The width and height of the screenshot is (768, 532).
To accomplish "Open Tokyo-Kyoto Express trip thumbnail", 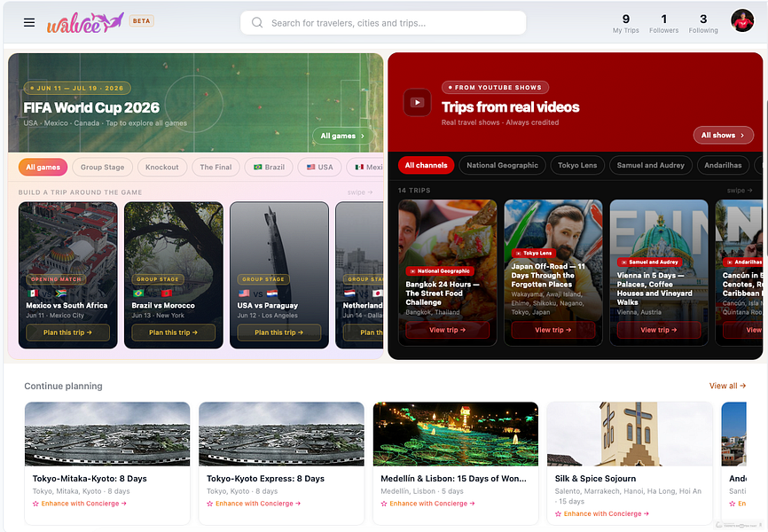I will point(281,434).
